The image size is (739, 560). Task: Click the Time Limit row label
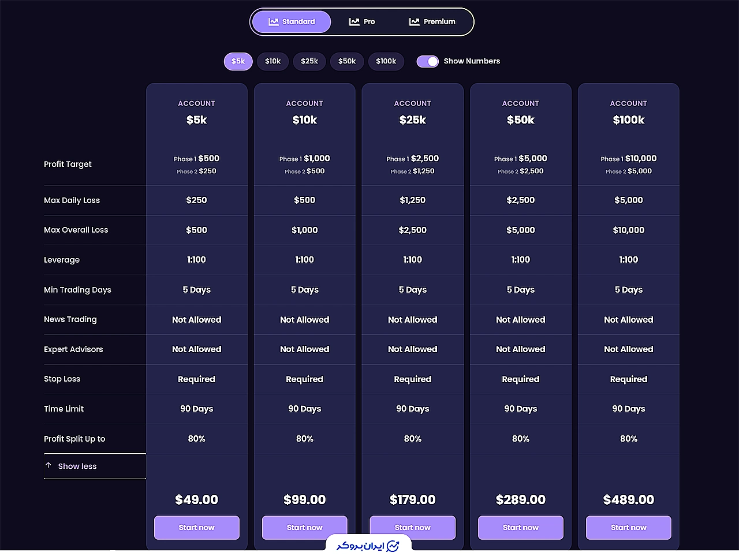[x=64, y=409]
